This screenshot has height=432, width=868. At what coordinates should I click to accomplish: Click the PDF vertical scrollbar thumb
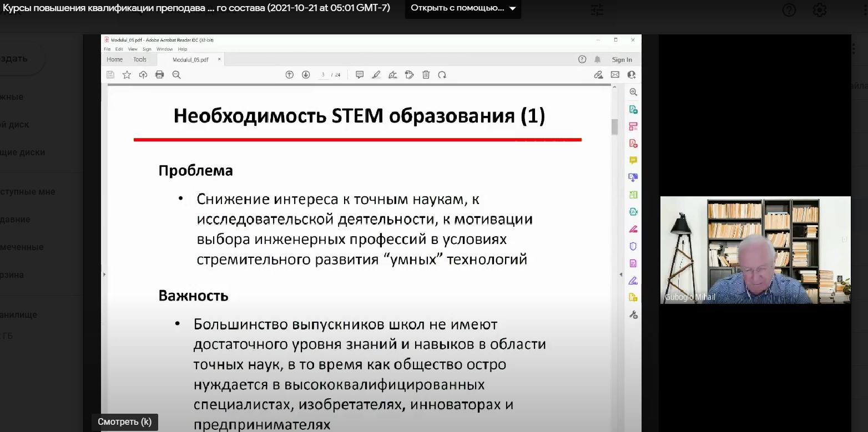(x=615, y=126)
